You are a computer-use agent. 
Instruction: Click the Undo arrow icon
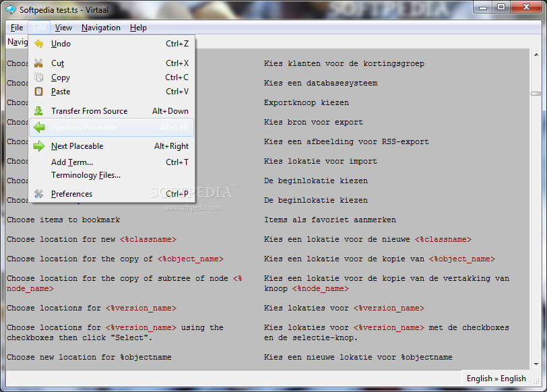pos(38,44)
